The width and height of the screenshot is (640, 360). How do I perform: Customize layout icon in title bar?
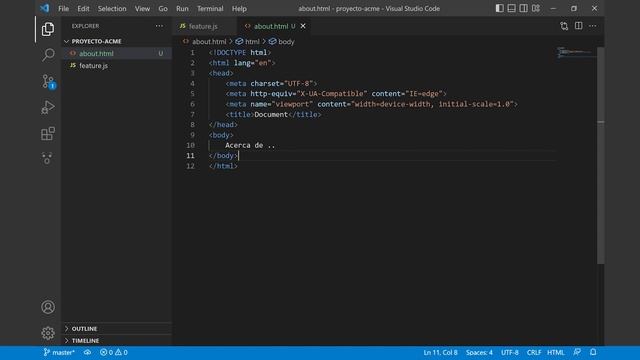[536, 8]
